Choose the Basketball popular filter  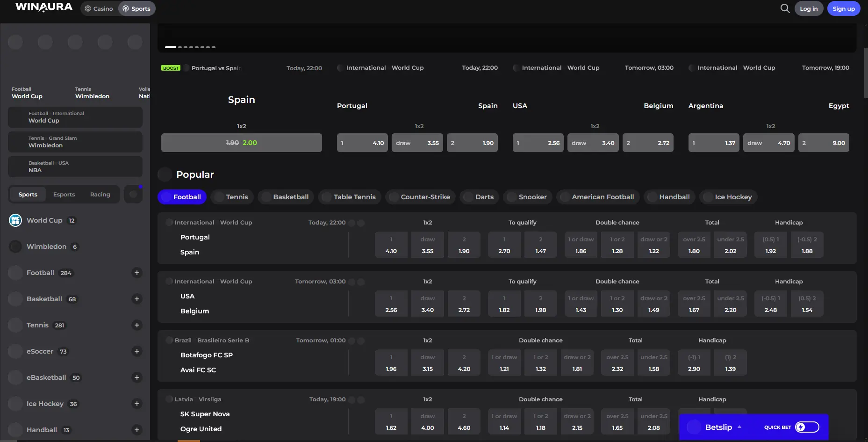tap(286, 197)
